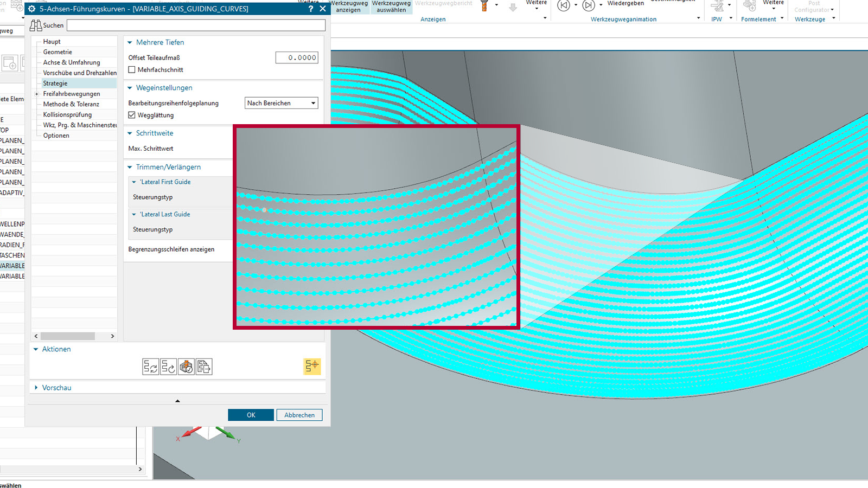Click the IPW icon in the ribbon
The width and height of the screenshot is (868, 488).
coord(717,7)
